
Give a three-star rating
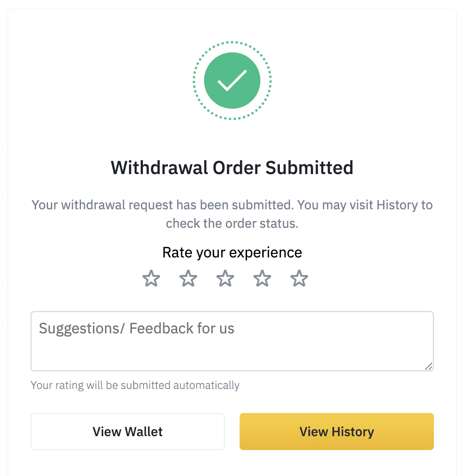[225, 278]
